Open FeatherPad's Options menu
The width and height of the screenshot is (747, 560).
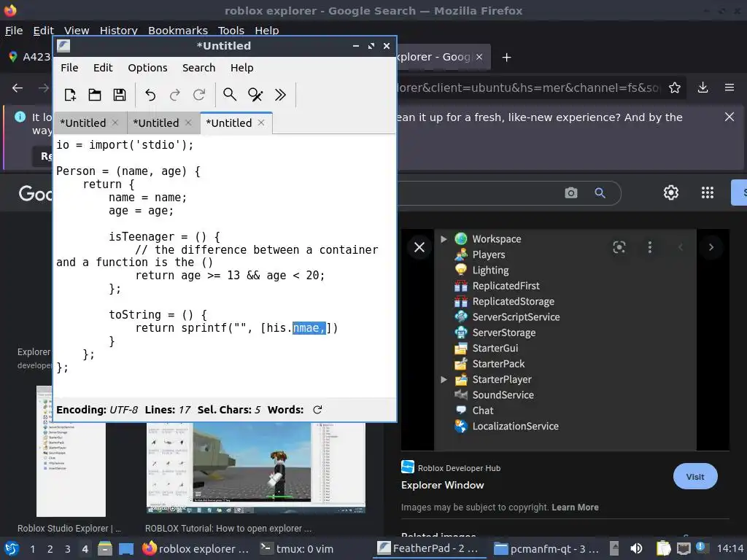(x=147, y=68)
